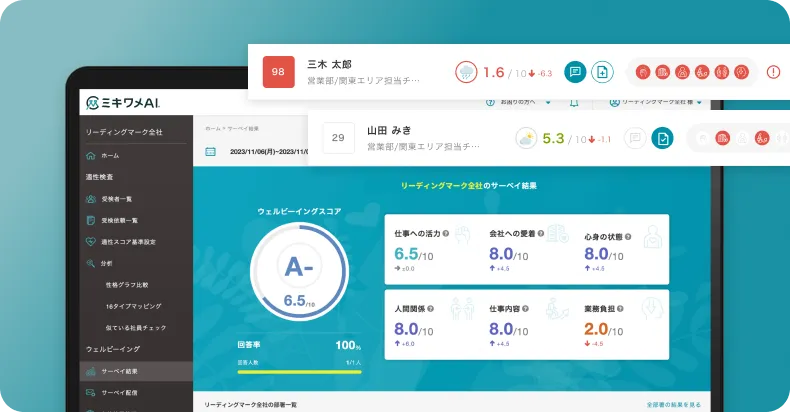Image resolution: width=790 pixels, height=412 pixels.
Task: Click the red climbing factor icon in 山田 みき row
Action: tap(762, 138)
